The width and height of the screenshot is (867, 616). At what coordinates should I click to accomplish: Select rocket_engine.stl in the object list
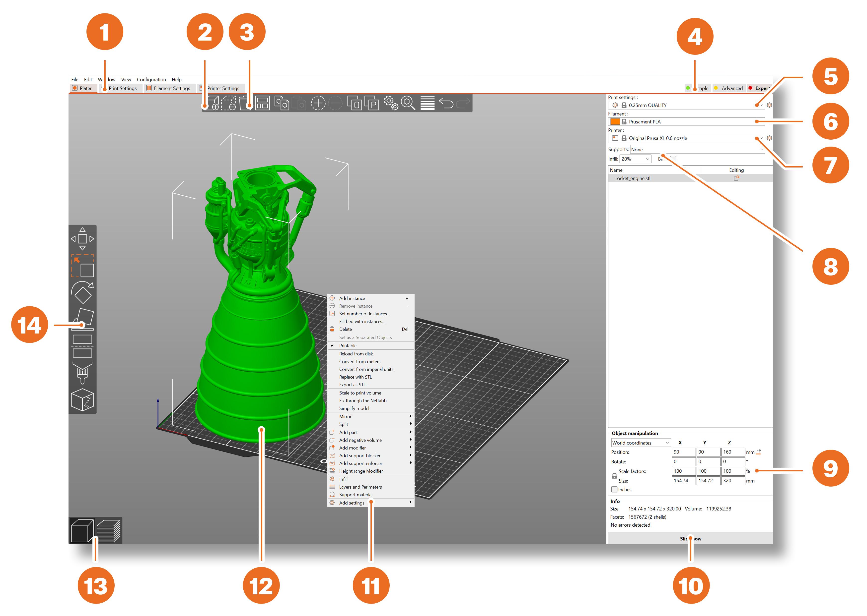pos(632,178)
